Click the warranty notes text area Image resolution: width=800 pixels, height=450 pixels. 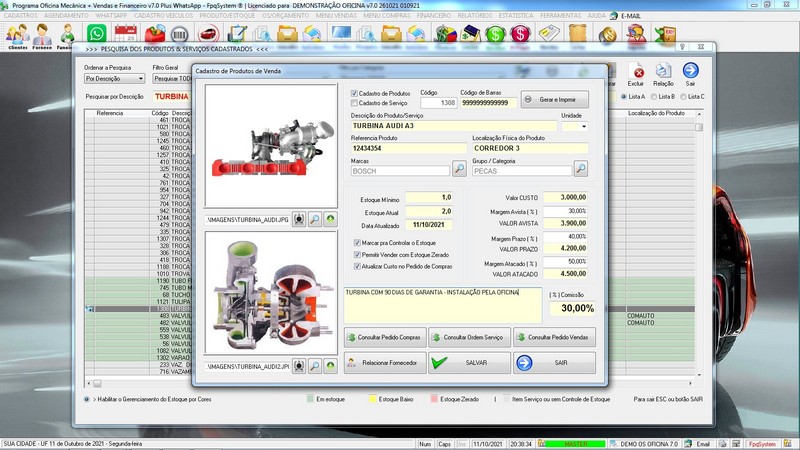pos(443,305)
